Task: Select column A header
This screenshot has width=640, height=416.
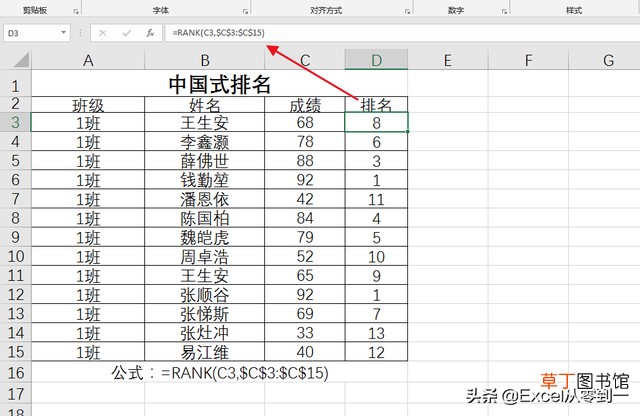Action: point(88,60)
